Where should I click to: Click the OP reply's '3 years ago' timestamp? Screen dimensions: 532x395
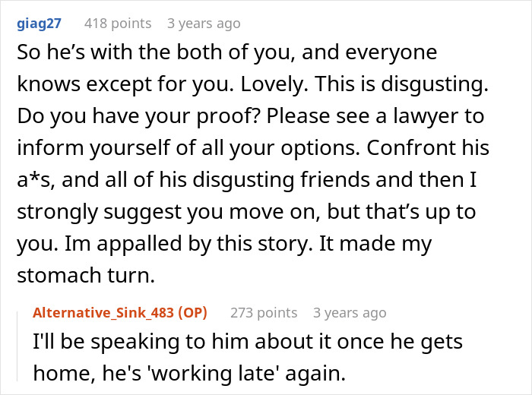(349, 312)
